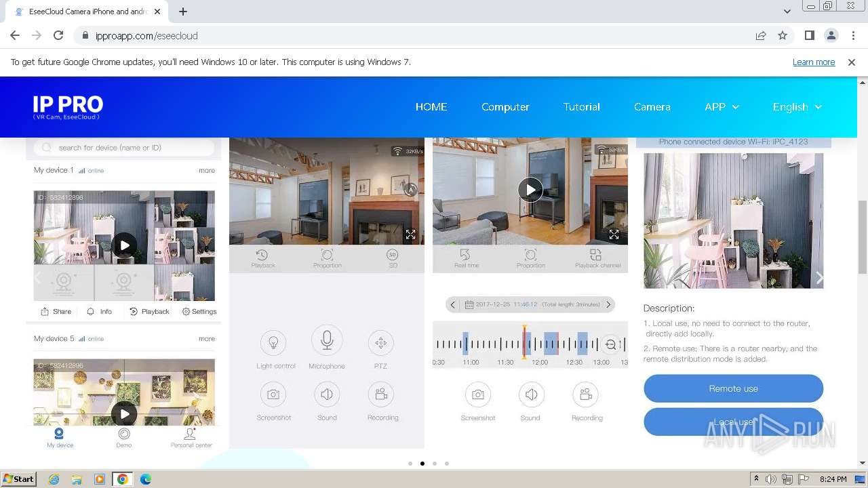Click more for My device 5
The height and width of the screenshot is (488, 868).
207,338
